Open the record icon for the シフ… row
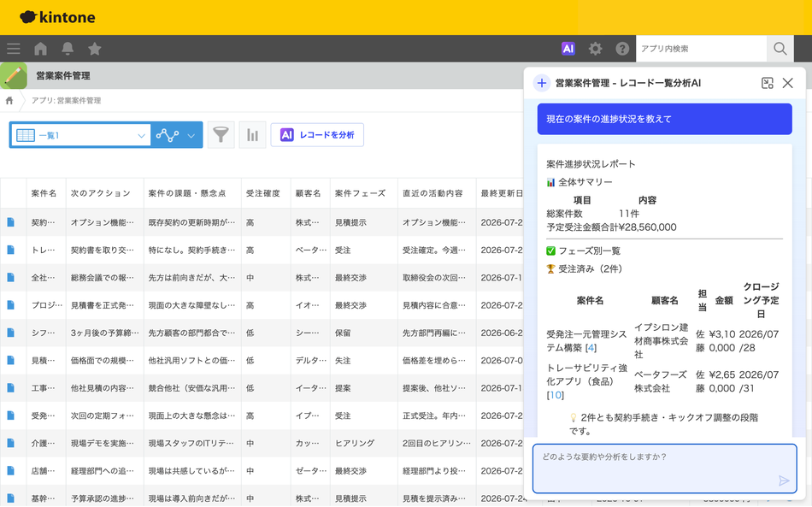Viewport: 812px width, 507px height. (10, 333)
